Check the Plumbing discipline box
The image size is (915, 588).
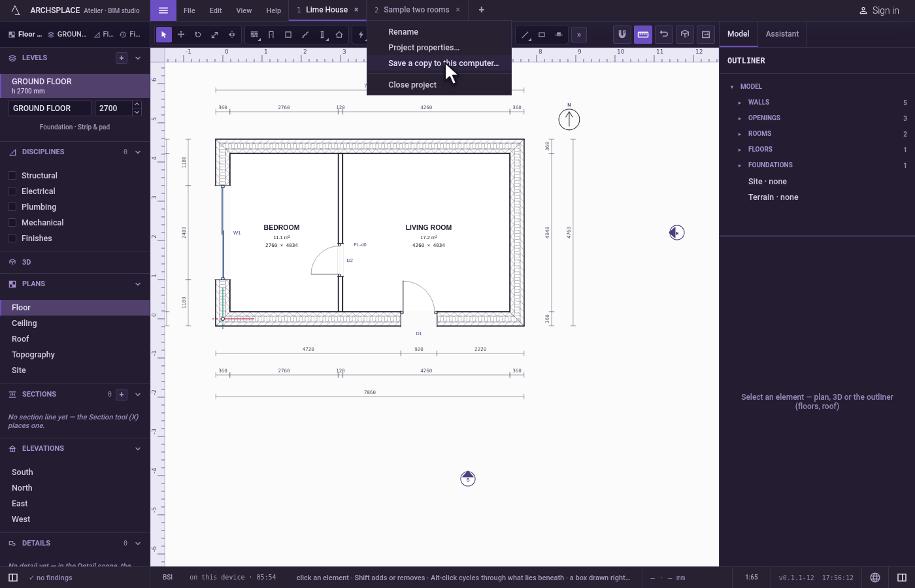click(12, 207)
